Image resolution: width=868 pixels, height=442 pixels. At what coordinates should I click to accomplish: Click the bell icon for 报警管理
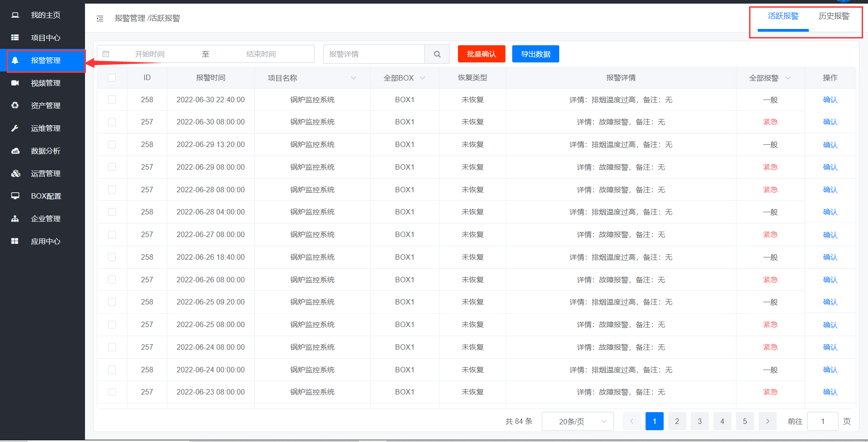[15, 61]
